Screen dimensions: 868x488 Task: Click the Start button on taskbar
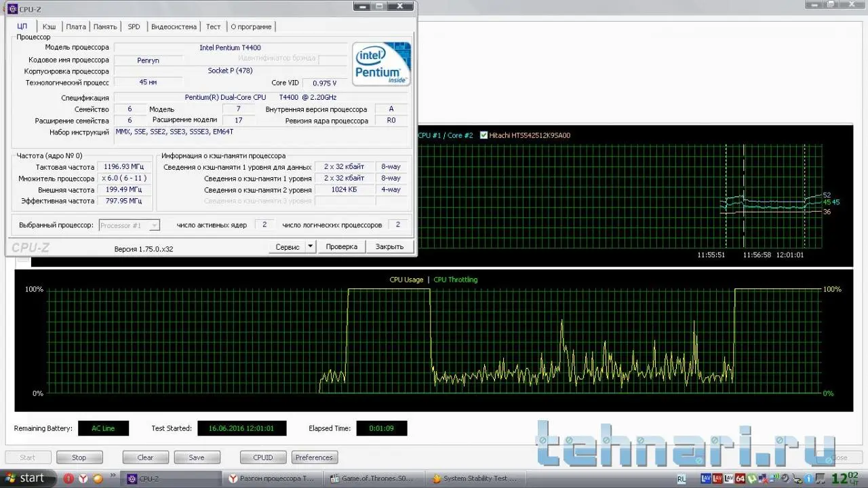[x=24, y=478]
